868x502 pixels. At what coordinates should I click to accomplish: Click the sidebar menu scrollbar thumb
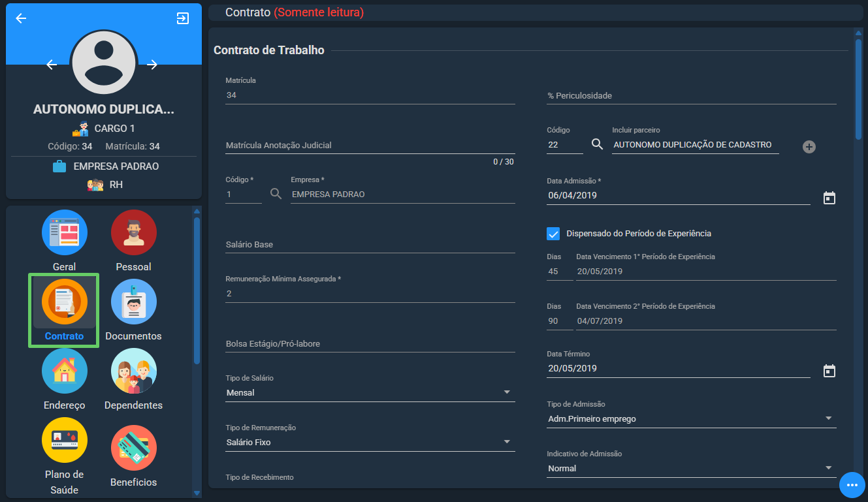pos(197,290)
